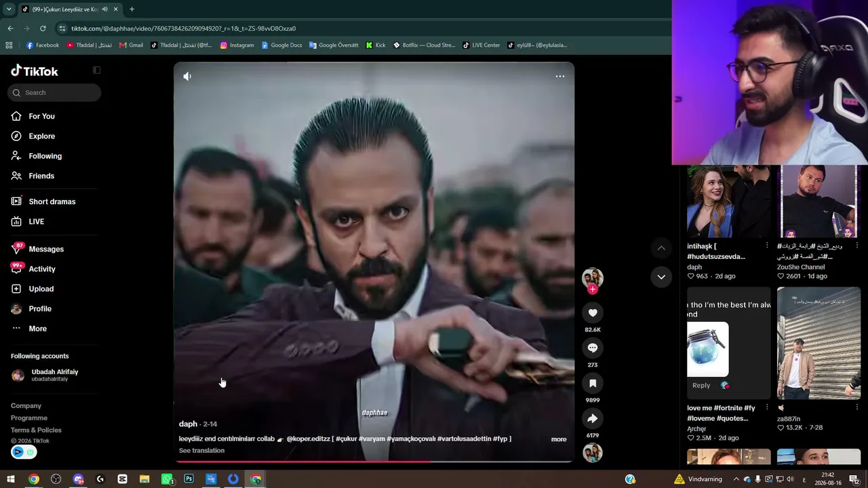This screenshot has width=868, height=488.
Task: Close the Çukur TikTok browser tab
Action: coord(116,9)
